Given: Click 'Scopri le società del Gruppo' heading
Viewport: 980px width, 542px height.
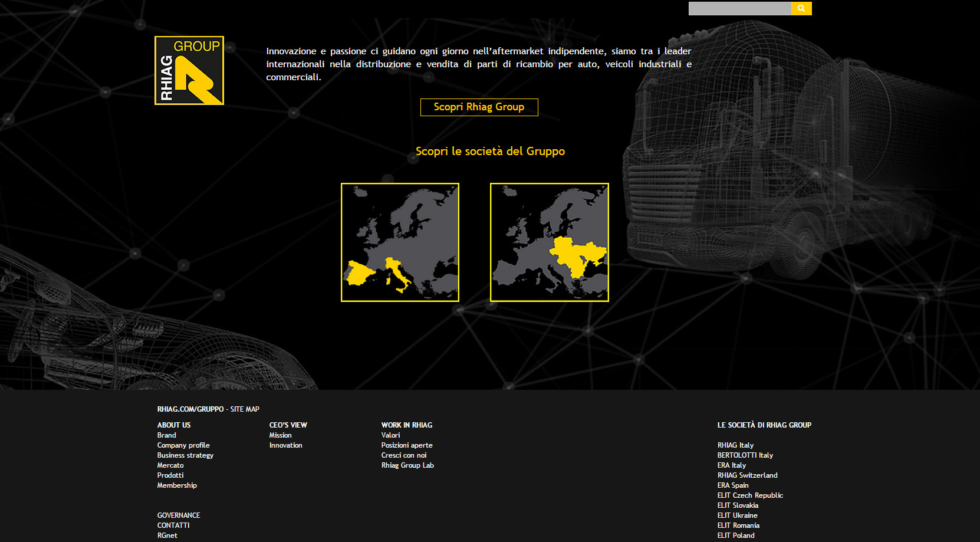Looking at the screenshot, I should pyautogui.click(x=490, y=152).
